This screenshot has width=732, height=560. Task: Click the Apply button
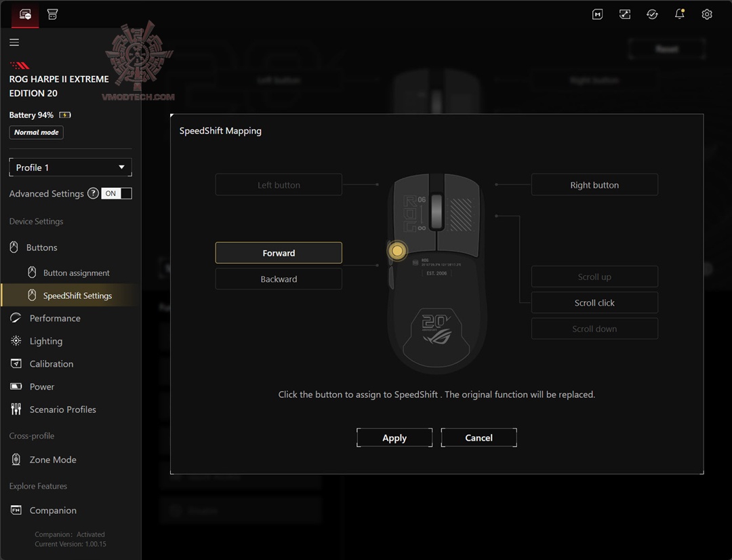pyautogui.click(x=394, y=438)
